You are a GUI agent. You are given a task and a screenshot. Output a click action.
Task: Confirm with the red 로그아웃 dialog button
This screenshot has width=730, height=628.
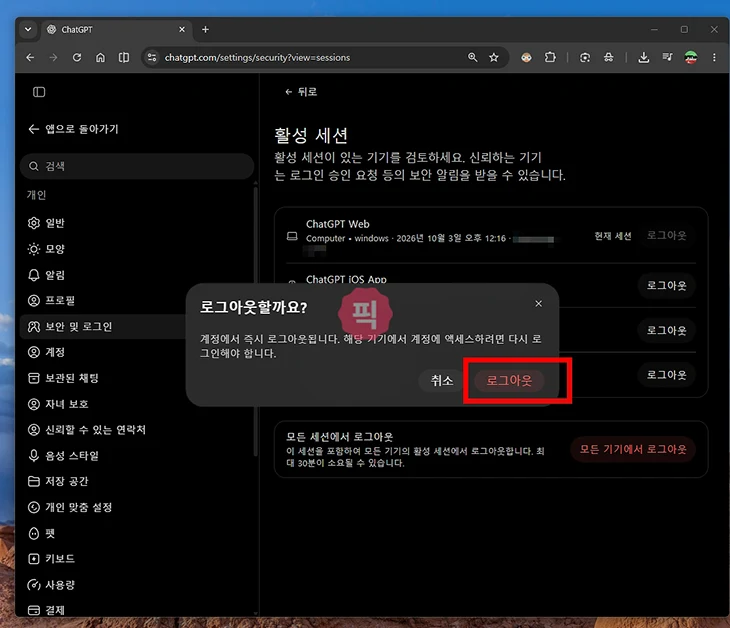pyautogui.click(x=509, y=380)
